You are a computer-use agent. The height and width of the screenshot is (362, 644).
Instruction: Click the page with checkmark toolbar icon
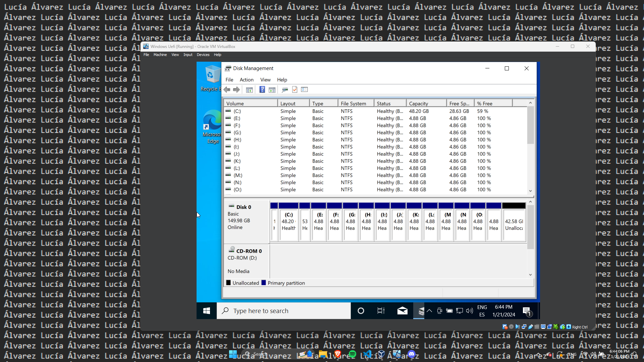point(295,89)
